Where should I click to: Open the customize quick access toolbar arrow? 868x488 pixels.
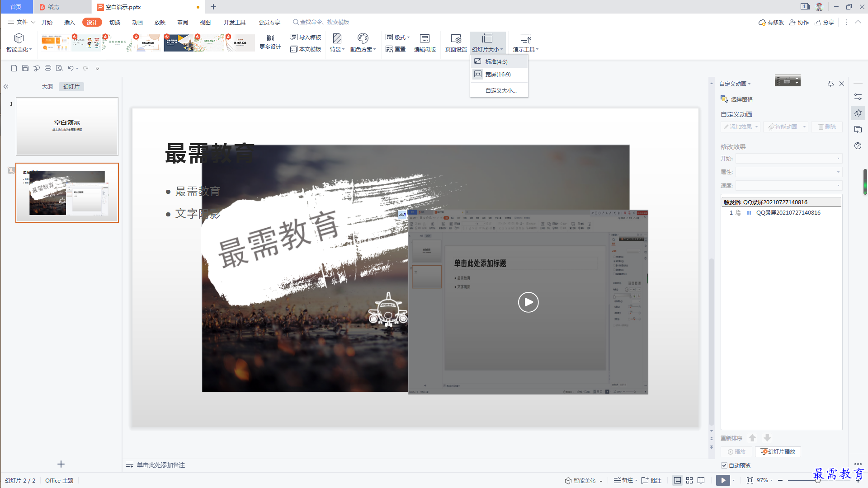97,69
